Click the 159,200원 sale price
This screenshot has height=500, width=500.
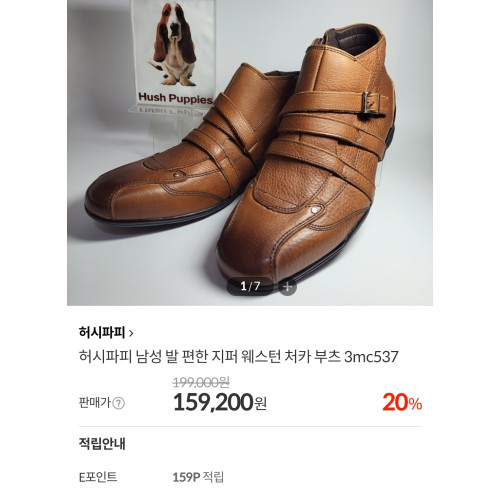(220, 402)
